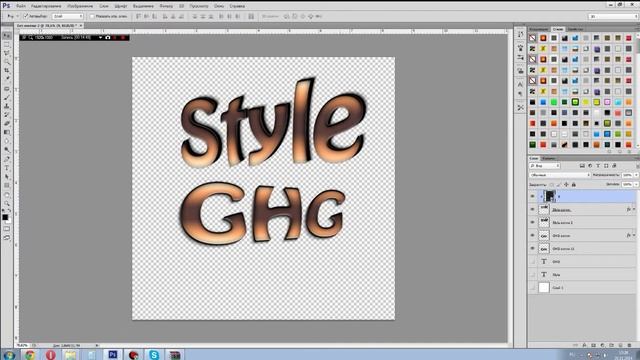The width and height of the screenshot is (640, 360).
Task: Open the Character panel 'A' dock icon
Action: click(520, 84)
